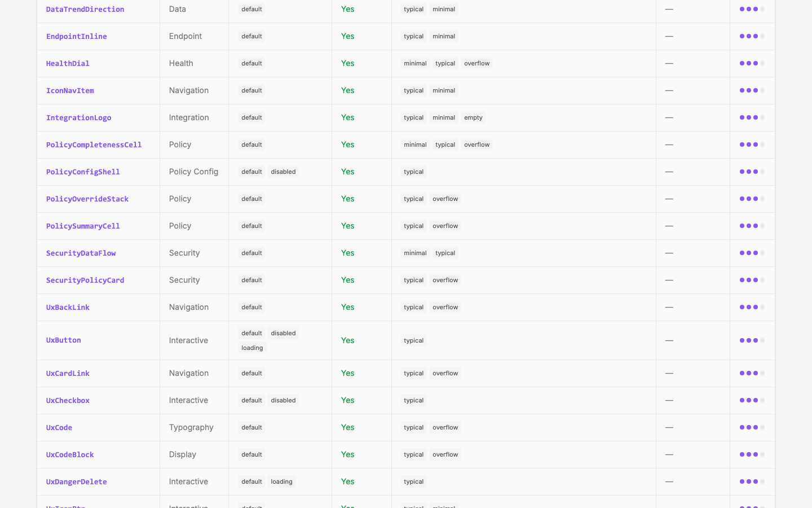Image resolution: width=812 pixels, height=508 pixels.
Task: Click the empty tag in the IntegrationLogo row
Action: [x=473, y=117]
